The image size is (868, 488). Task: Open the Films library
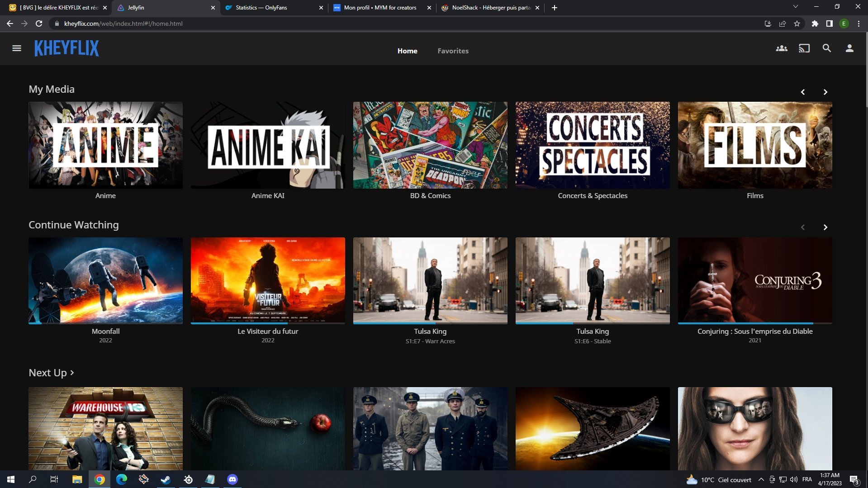coord(755,145)
